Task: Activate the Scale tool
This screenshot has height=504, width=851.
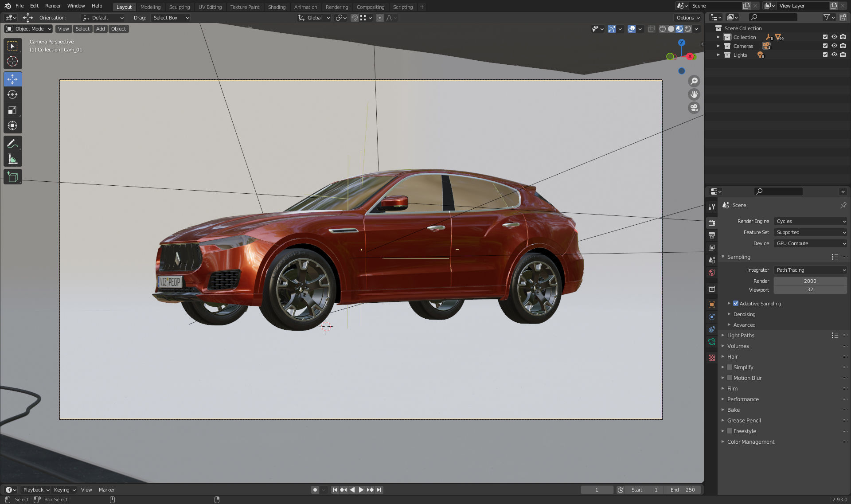Action: [12, 110]
